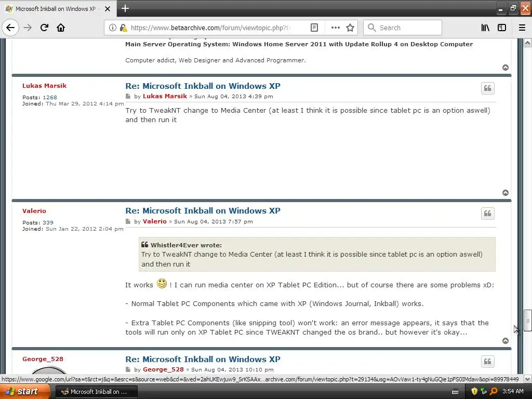The image size is (532, 399).
Task: Click George_528 author link in byline
Action: [163, 369]
